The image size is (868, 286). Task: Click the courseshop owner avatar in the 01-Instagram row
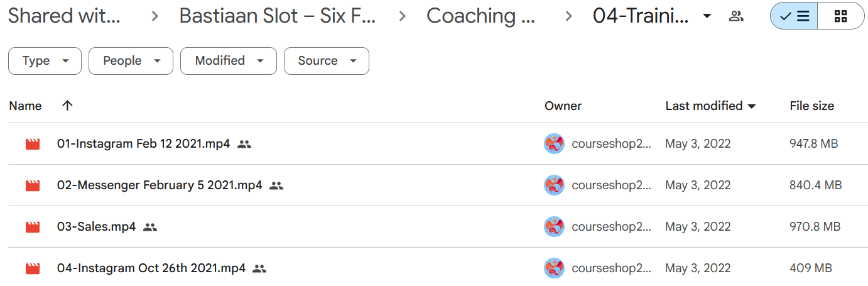[554, 144]
